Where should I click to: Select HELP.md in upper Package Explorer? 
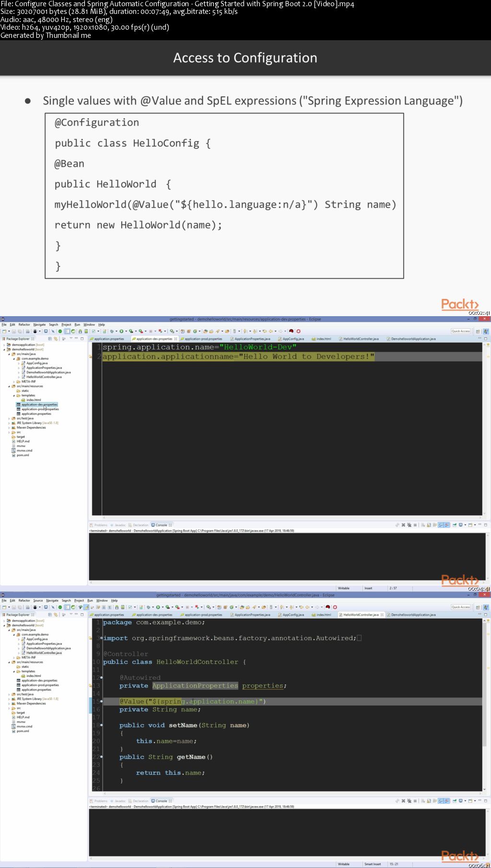(x=21, y=441)
